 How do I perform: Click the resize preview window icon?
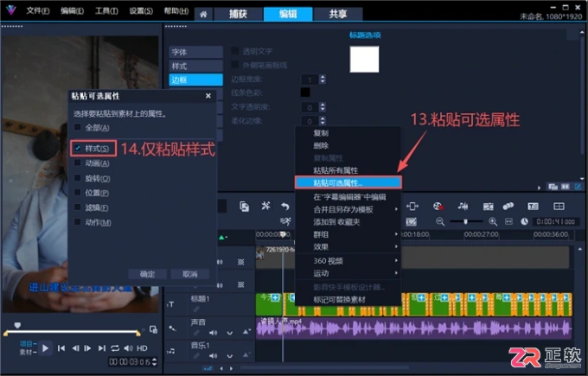coord(153,329)
